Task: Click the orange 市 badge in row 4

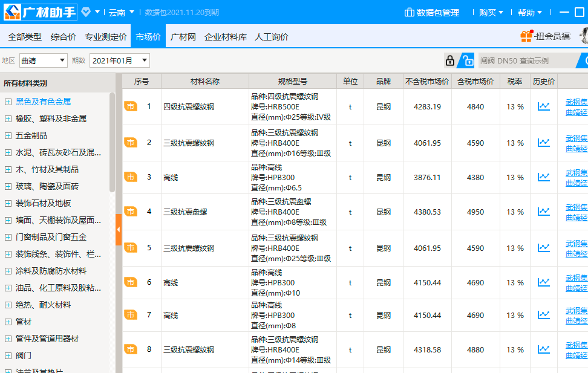Action: (x=131, y=212)
